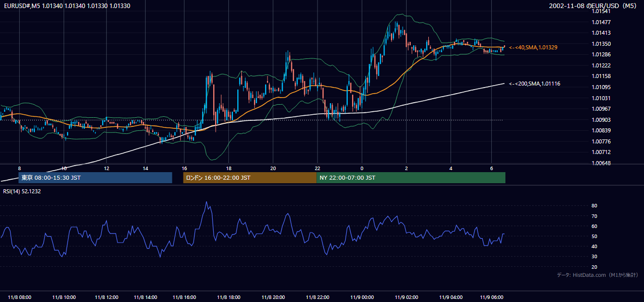
Task: Click price axis value 1.00712
Action: coord(602,152)
